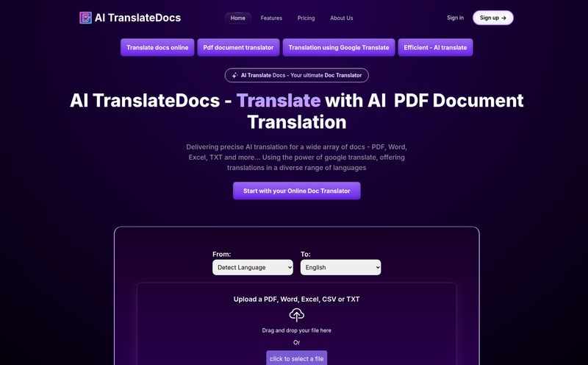Open Pdf document translator
The width and height of the screenshot is (588, 365).
[238, 47]
